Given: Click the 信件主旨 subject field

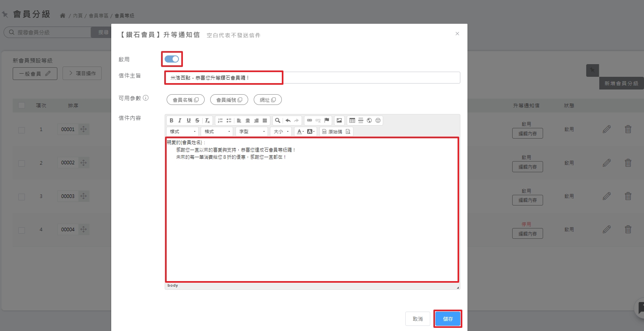Looking at the screenshot, I should click(312, 78).
